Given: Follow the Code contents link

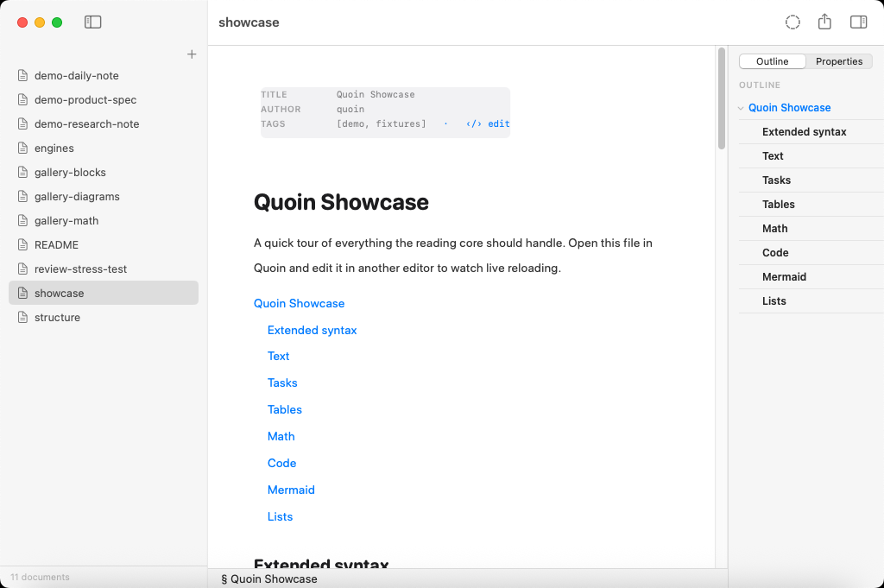Looking at the screenshot, I should [281, 464].
